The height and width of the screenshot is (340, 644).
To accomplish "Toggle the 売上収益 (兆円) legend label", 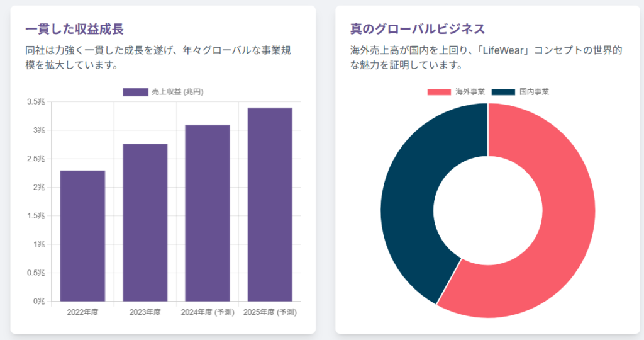I will coord(177,92).
